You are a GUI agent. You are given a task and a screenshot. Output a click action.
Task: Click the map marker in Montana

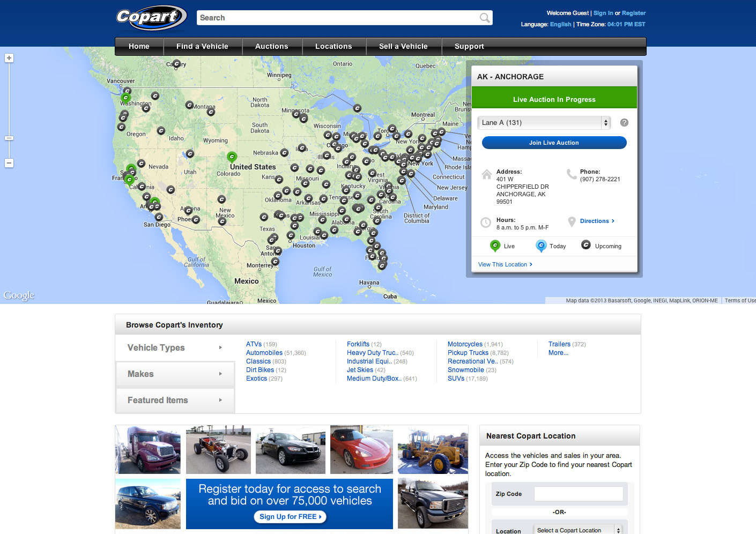pos(189,105)
